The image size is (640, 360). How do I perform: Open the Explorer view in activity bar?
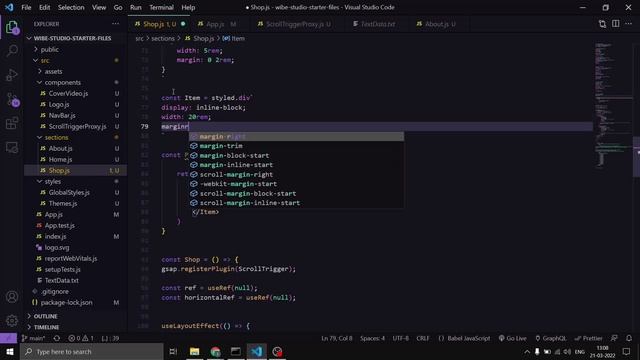pos(12,28)
